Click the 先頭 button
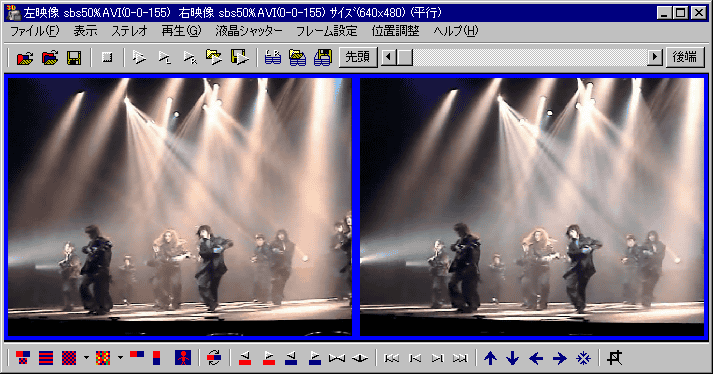 click(358, 57)
